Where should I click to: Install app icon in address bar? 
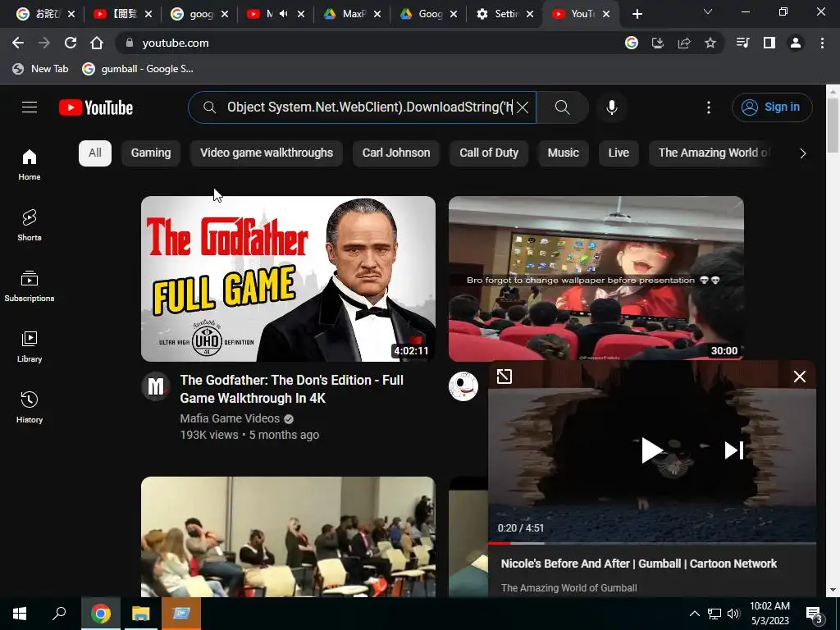(x=658, y=43)
